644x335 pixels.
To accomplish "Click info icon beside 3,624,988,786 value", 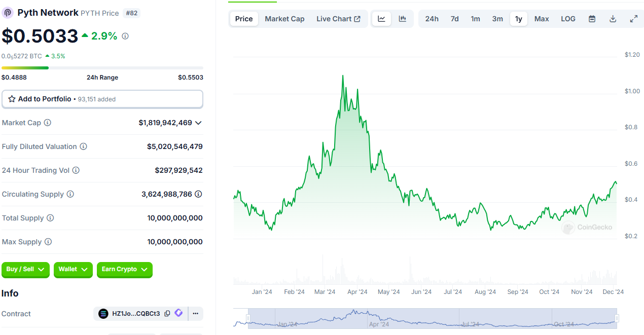I will [x=199, y=194].
